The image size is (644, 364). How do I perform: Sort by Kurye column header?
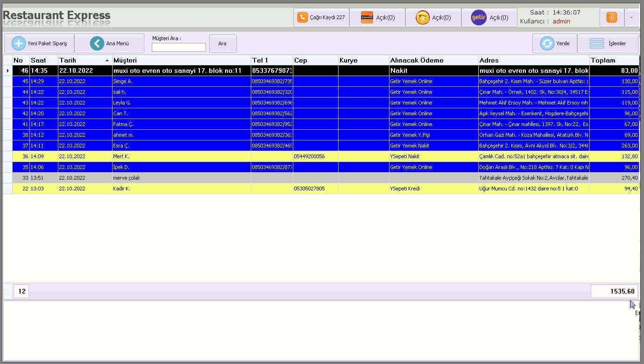tap(364, 60)
